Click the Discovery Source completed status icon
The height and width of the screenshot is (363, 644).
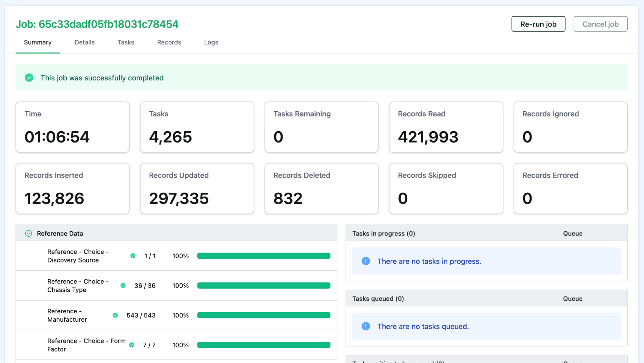pyautogui.click(x=133, y=256)
